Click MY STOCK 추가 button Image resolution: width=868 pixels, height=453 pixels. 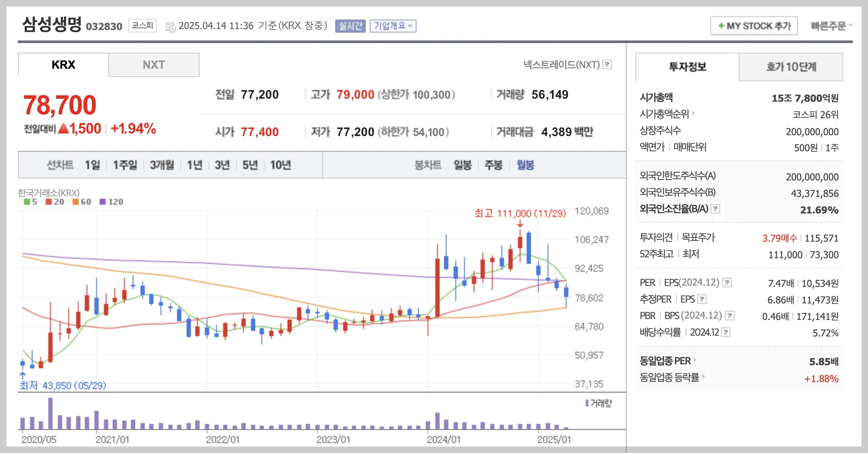click(x=754, y=26)
